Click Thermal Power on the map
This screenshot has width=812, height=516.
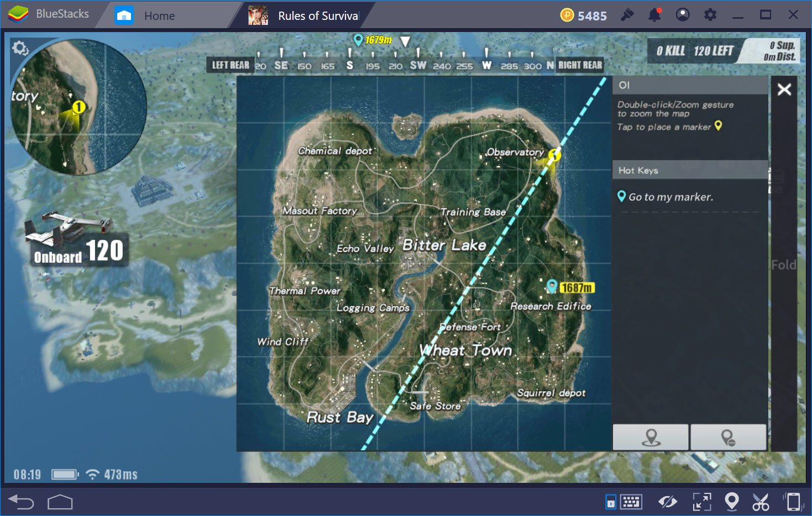point(305,291)
